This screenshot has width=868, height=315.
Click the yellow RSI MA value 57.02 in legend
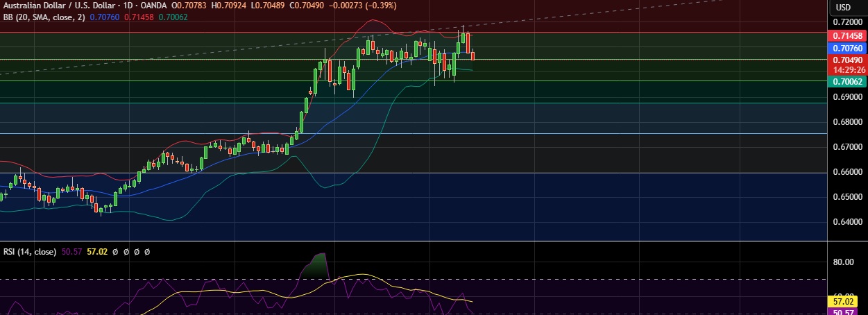tap(97, 251)
